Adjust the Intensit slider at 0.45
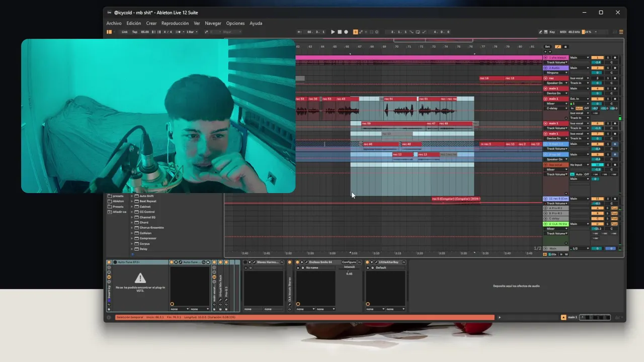This screenshot has width=644, height=362. pyautogui.click(x=349, y=270)
